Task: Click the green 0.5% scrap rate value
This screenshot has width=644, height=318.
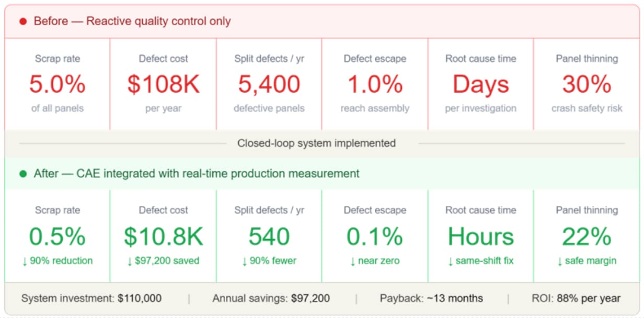Action: point(57,236)
